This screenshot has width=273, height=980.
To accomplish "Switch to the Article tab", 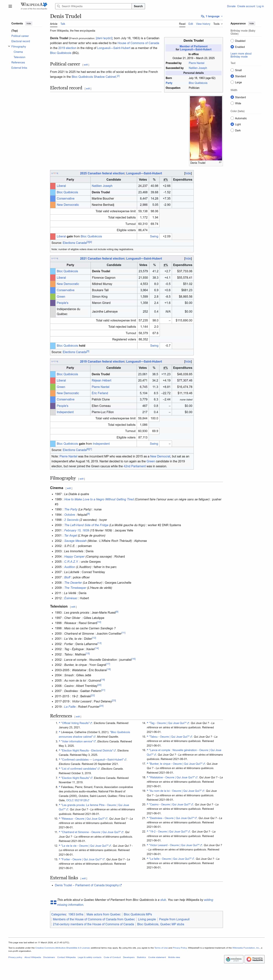I will tap(54, 24).
